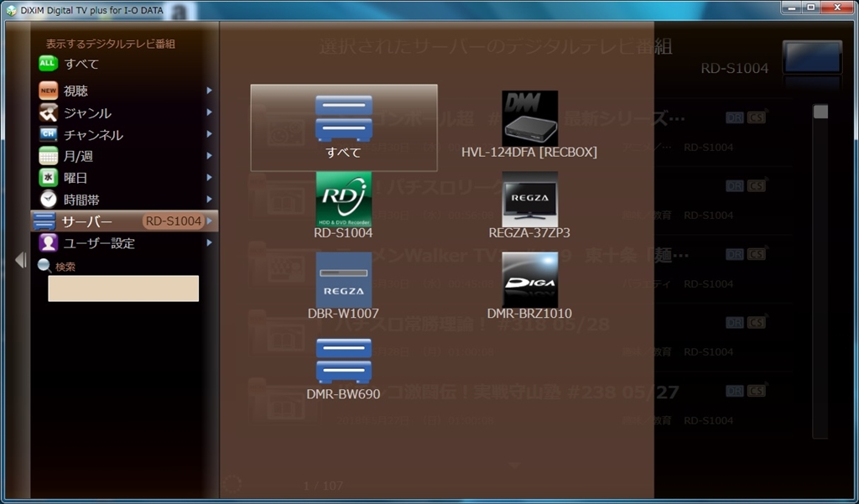Click the 時間帯 clock icon
Viewport: 859px width, 504px height.
[x=48, y=200]
